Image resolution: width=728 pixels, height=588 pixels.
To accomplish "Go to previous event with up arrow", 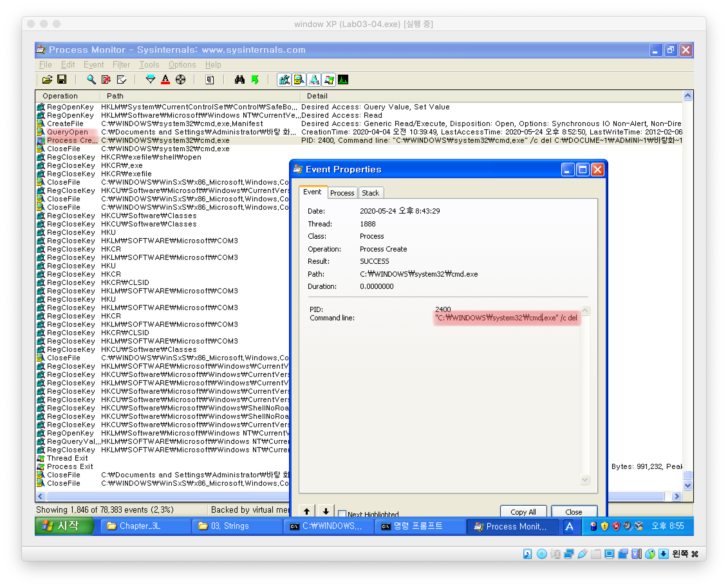I will pos(307,511).
